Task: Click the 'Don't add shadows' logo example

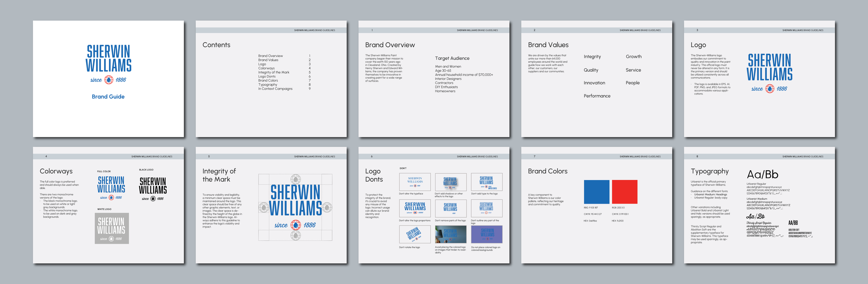Action: [x=451, y=182]
